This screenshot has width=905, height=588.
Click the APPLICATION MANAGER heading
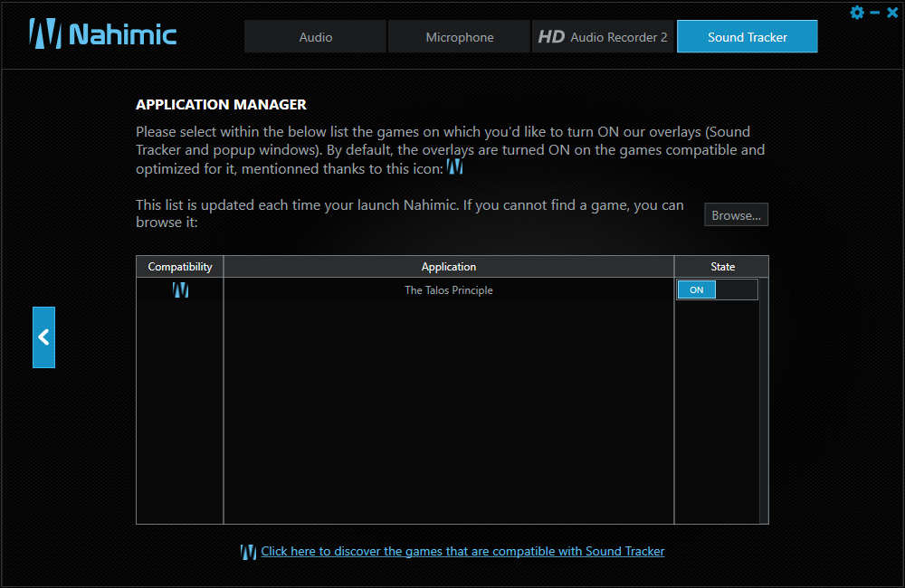coord(221,104)
